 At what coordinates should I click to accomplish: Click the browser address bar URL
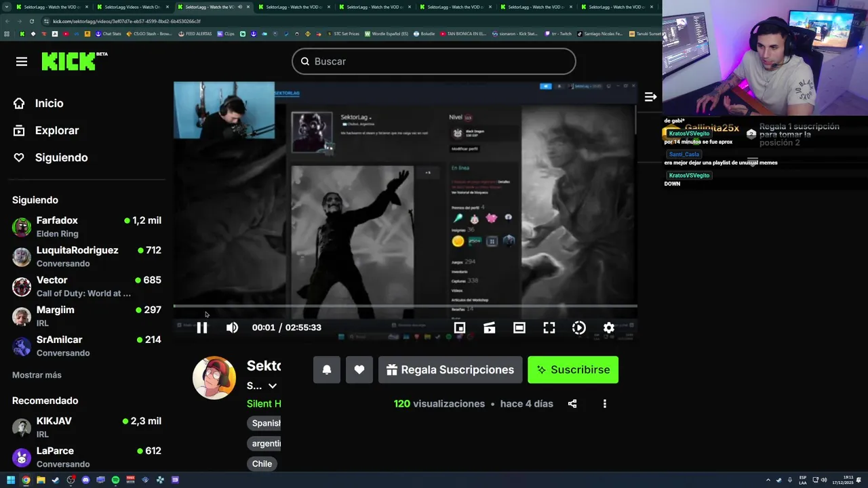(126, 21)
